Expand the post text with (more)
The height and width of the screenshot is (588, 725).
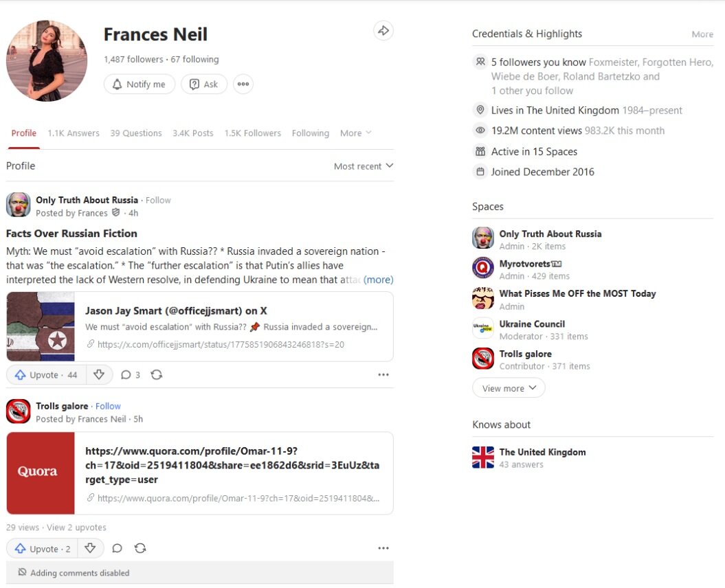378,280
